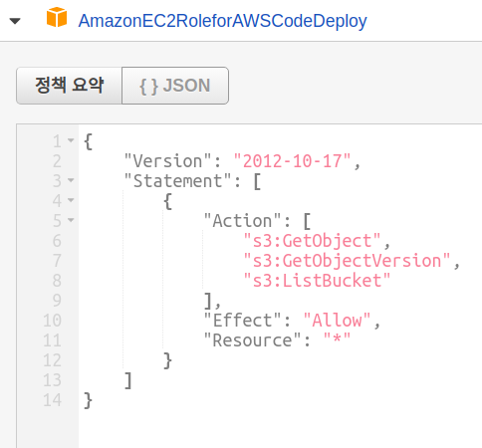Click the closing brace on line 14
Image resolution: width=482 pixels, height=448 pixels.
pos(88,400)
